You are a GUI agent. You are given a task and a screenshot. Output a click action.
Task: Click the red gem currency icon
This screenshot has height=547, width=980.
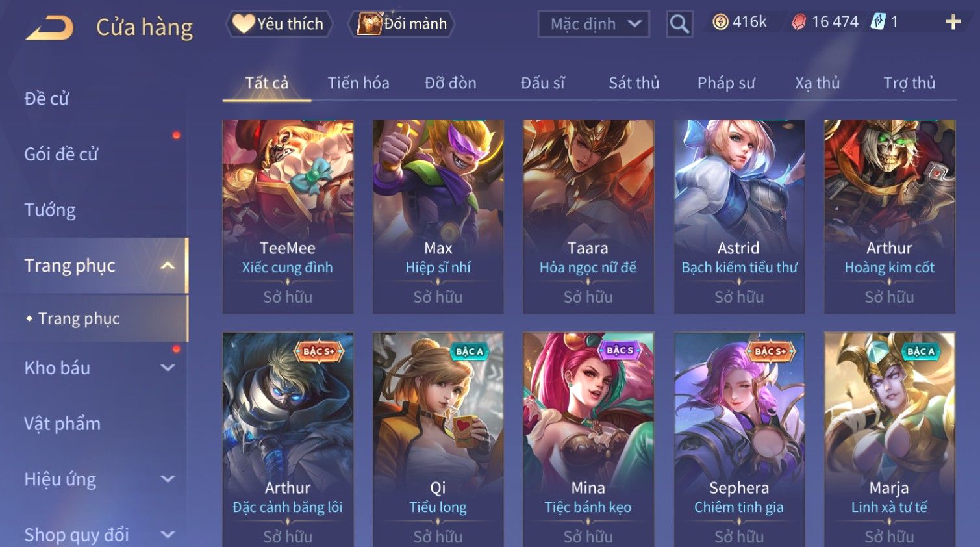point(799,22)
